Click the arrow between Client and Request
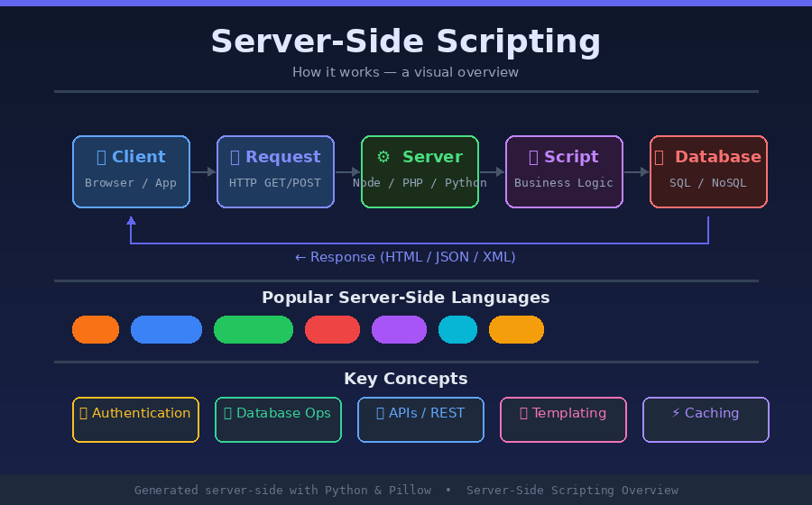The height and width of the screenshot is (505, 812). (x=204, y=171)
